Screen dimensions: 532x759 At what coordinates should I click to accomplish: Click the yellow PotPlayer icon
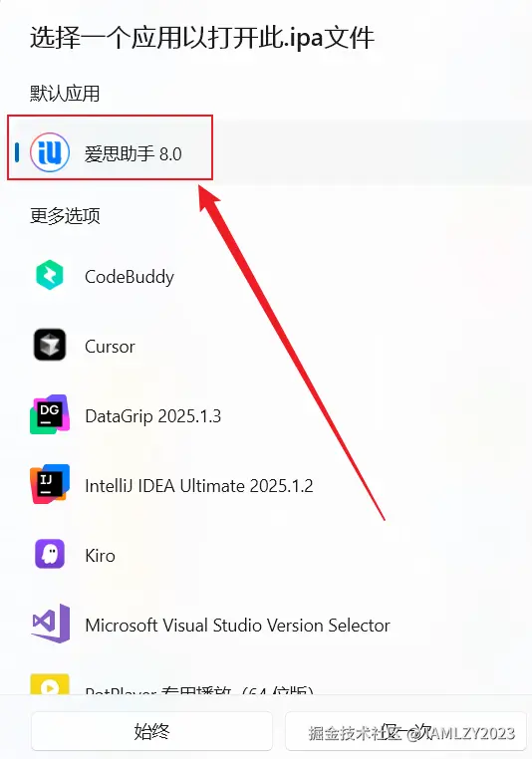coord(50,684)
